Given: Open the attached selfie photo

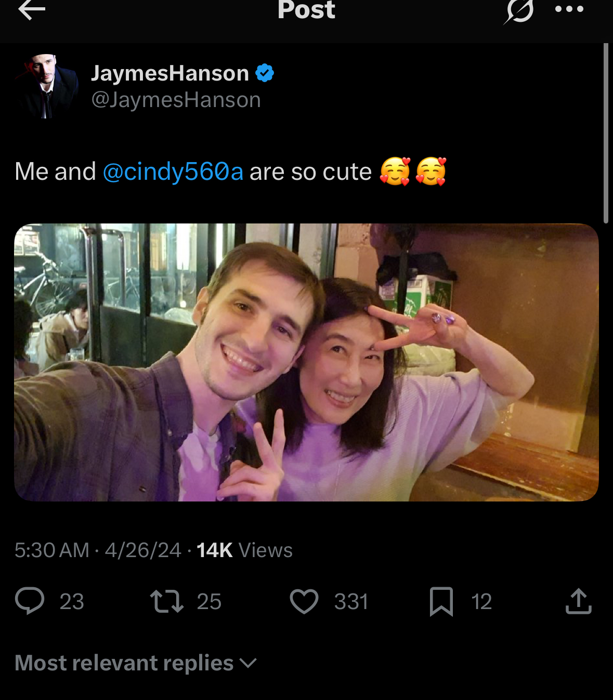Looking at the screenshot, I should pos(306,362).
